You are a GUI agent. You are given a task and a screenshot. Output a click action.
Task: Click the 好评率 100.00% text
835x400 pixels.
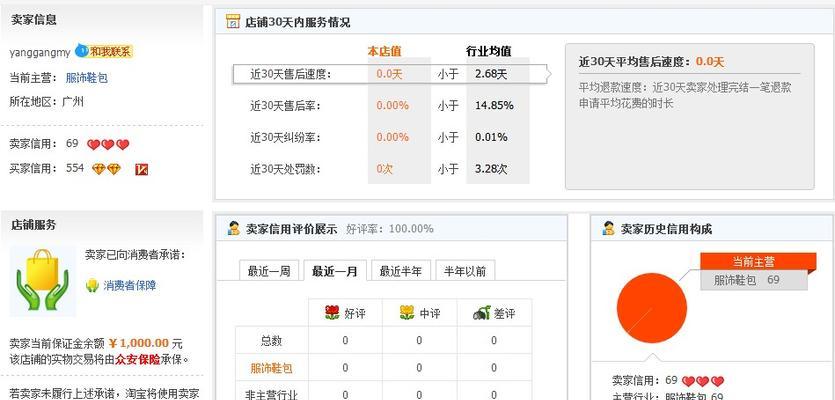[x=389, y=229]
